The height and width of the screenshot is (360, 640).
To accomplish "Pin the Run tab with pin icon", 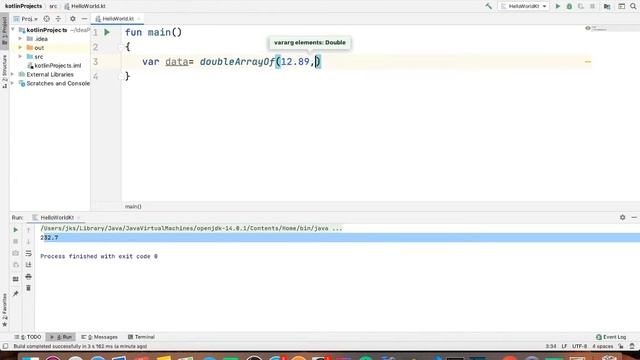I will point(16,293).
